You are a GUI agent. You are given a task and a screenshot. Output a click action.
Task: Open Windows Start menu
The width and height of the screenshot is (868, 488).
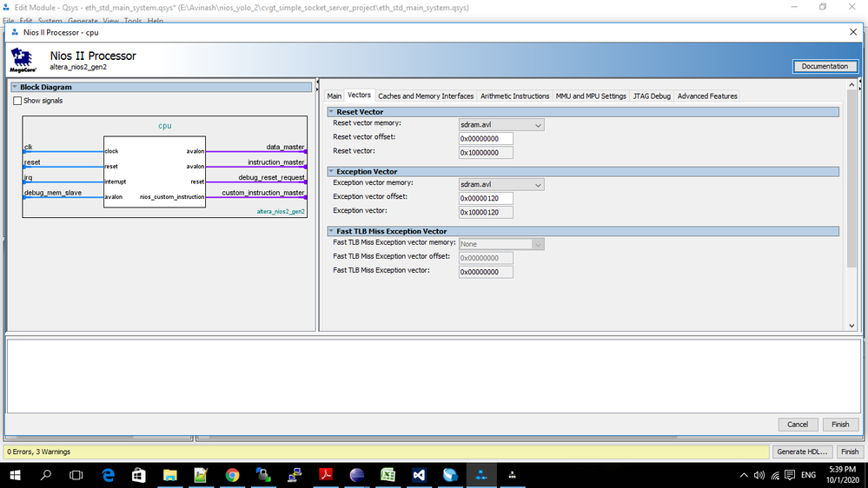point(15,475)
